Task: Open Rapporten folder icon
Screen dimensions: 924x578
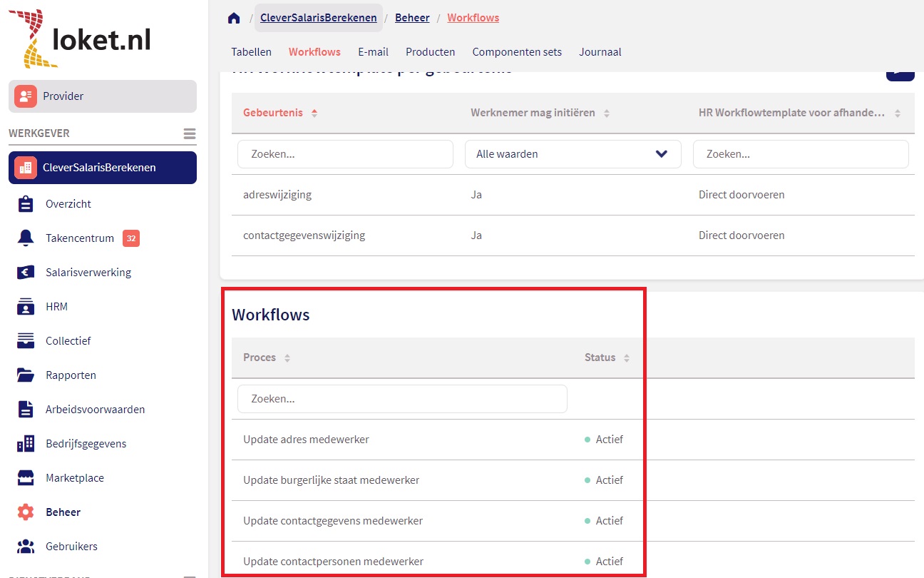Action: click(26, 375)
